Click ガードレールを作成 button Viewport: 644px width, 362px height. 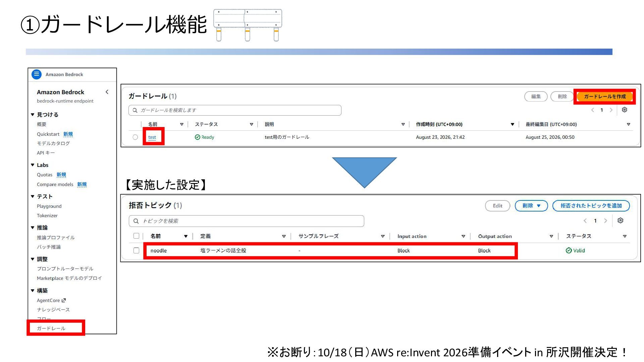coord(605,97)
